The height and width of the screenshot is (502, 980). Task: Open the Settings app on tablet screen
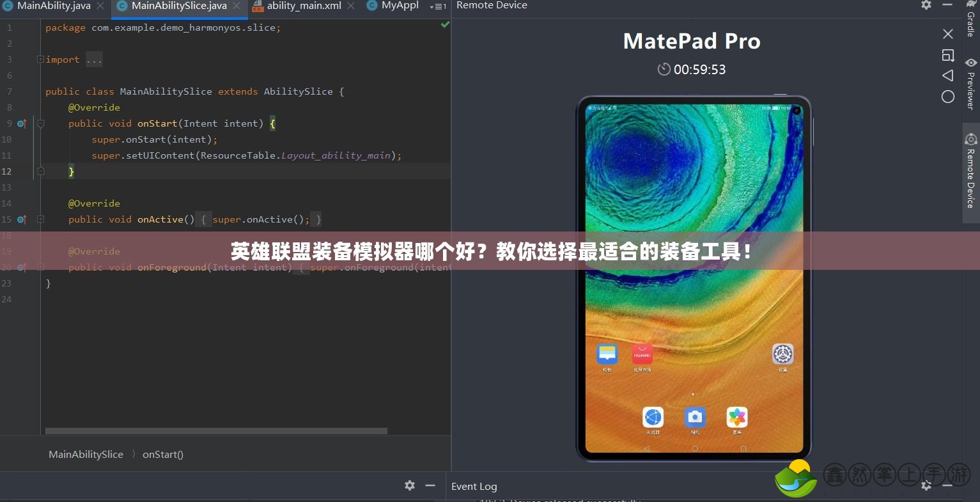[x=782, y=354]
